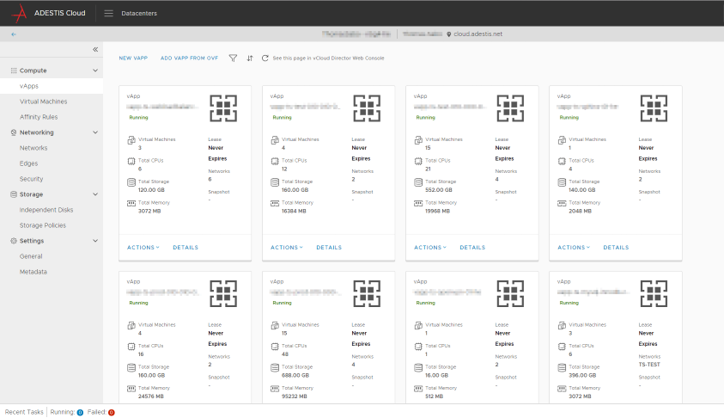This screenshot has width=724, height=418.
Task: Open Affinity Rules in the sidebar
Action: pyautogui.click(x=38, y=117)
